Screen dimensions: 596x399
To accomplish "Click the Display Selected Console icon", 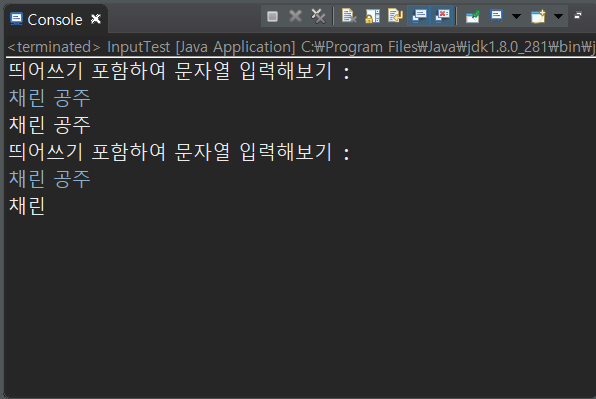I will (496, 16).
